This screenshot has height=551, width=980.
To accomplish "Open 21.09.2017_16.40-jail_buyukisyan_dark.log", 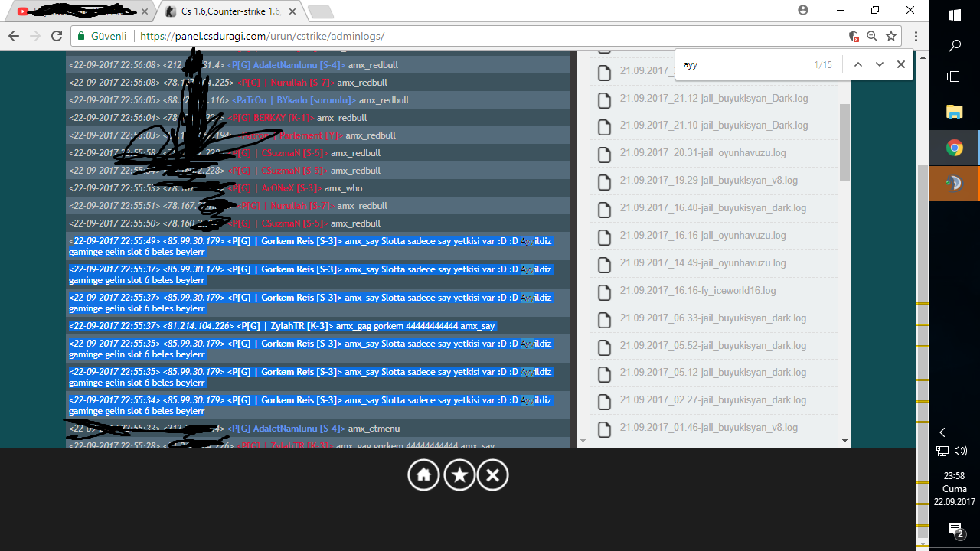I will pos(713,208).
